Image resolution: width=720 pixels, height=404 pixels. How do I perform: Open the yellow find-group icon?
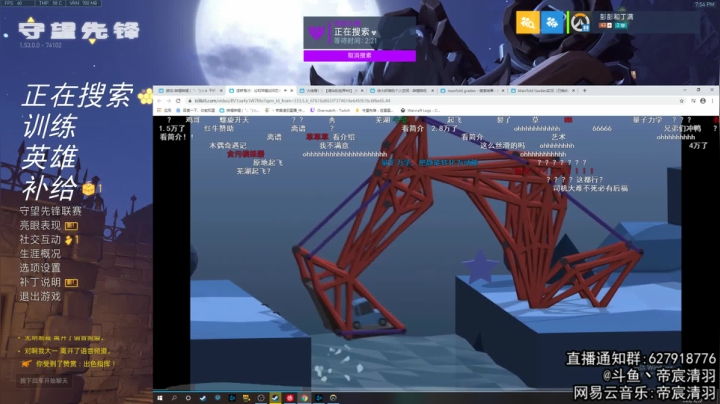(527, 22)
